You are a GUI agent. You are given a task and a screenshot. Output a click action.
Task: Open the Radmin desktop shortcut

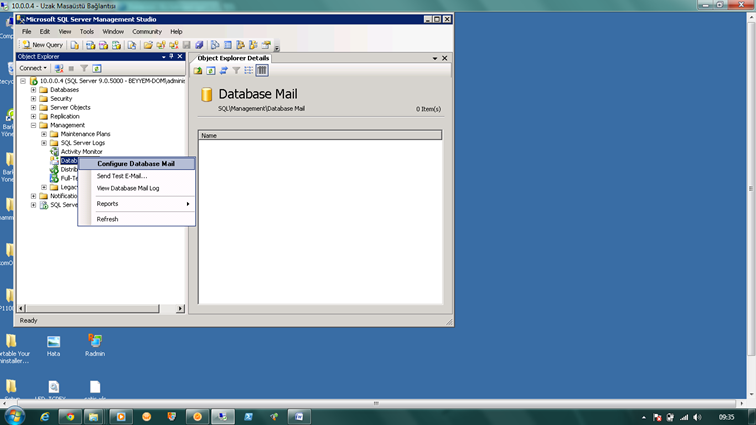(94, 345)
